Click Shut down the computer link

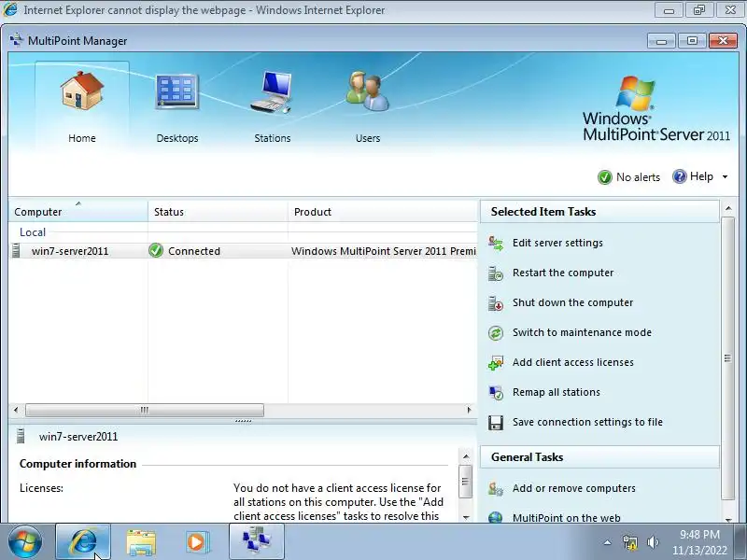572,302
